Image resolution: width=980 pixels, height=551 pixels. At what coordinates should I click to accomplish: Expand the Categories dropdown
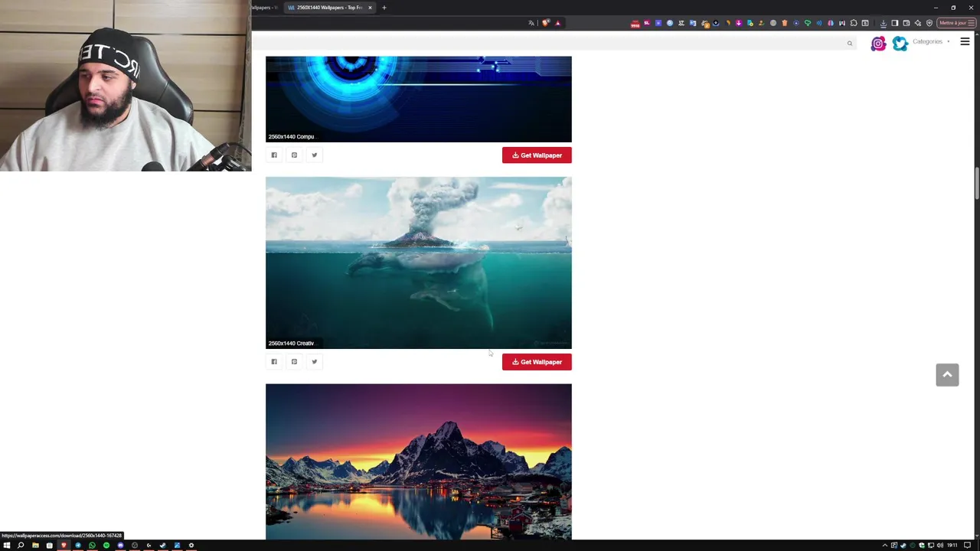931,41
